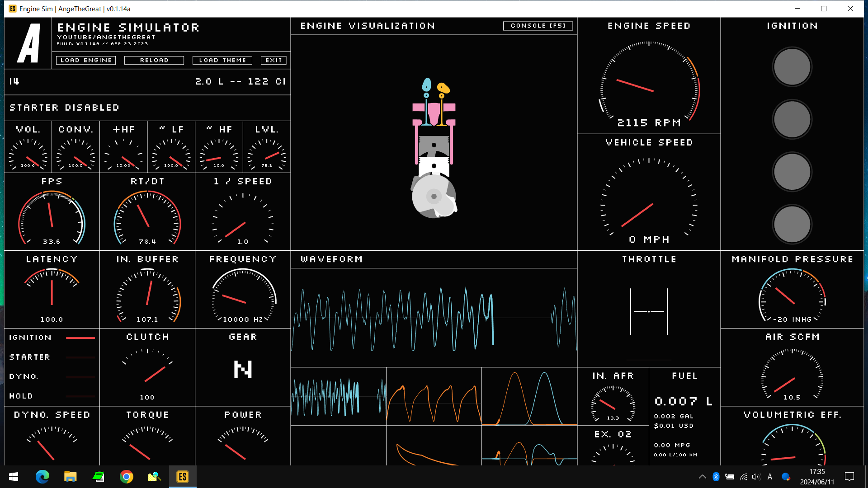This screenshot has width=868, height=488.
Task: Click the flywheel graphic below the piston
Action: (x=434, y=197)
